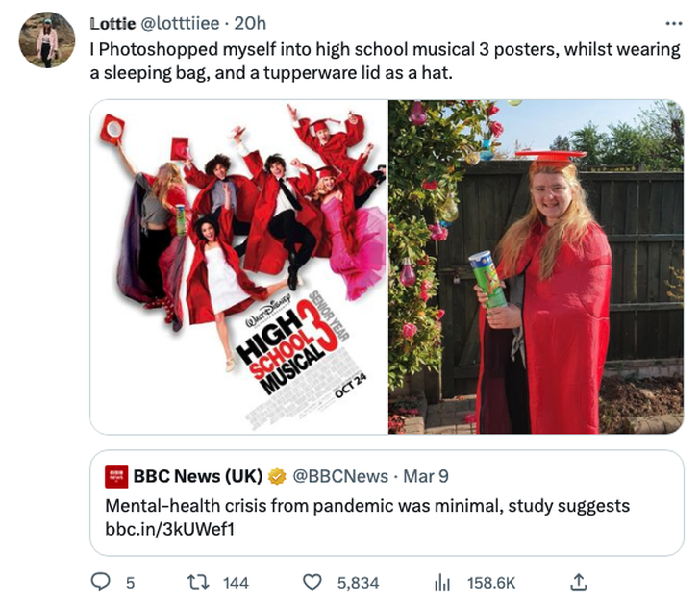Click the share upload icon
The height and width of the screenshot is (606, 700).
click(x=578, y=582)
